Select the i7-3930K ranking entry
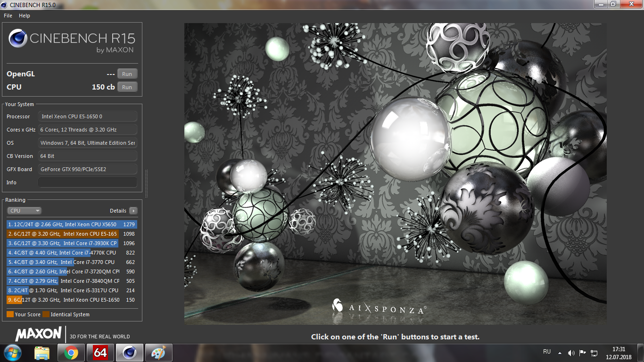The height and width of the screenshot is (362, 644). [72, 243]
